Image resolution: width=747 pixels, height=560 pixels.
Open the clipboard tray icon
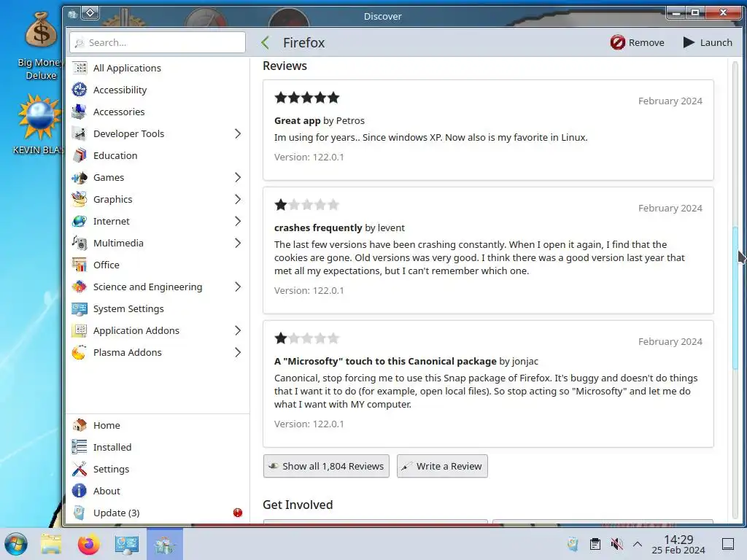coord(595,544)
